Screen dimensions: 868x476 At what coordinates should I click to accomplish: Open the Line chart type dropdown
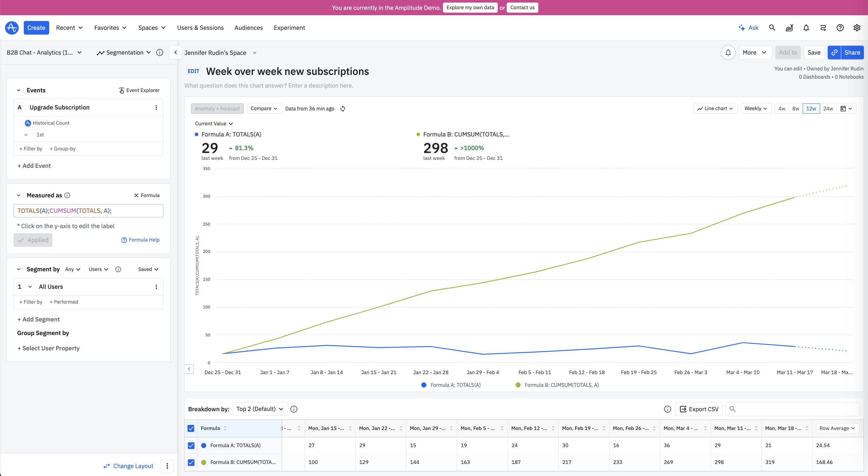pos(715,109)
